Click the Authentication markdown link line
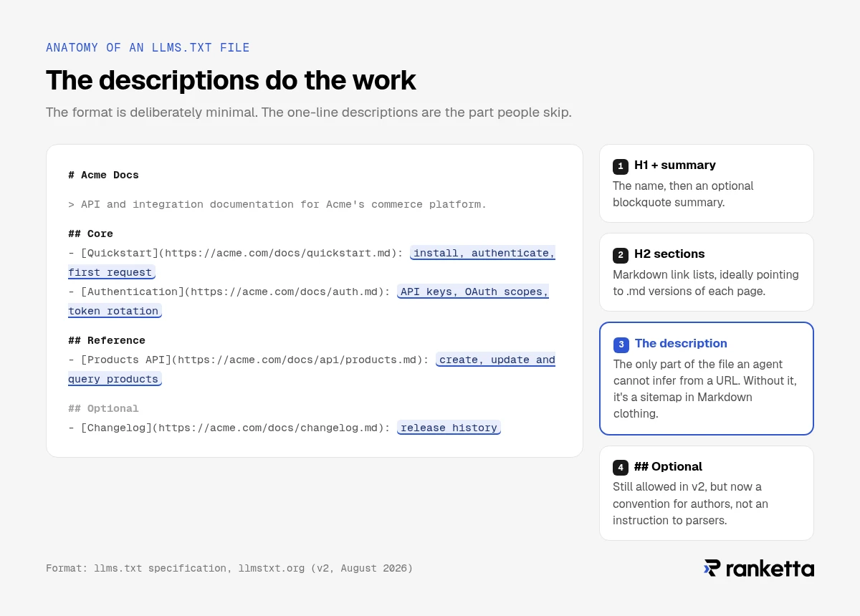 tap(229, 292)
